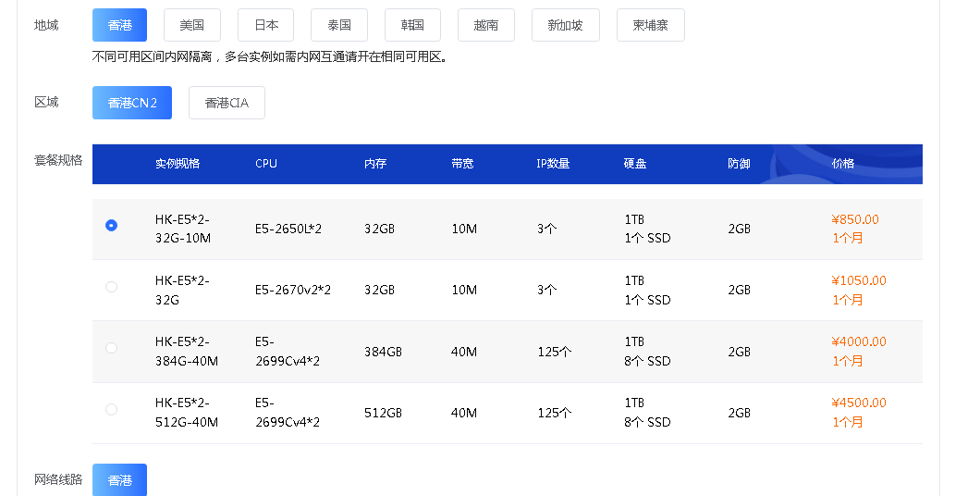Select the 柬埔寨 region option
980x496 pixels.
[x=650, y=25]
